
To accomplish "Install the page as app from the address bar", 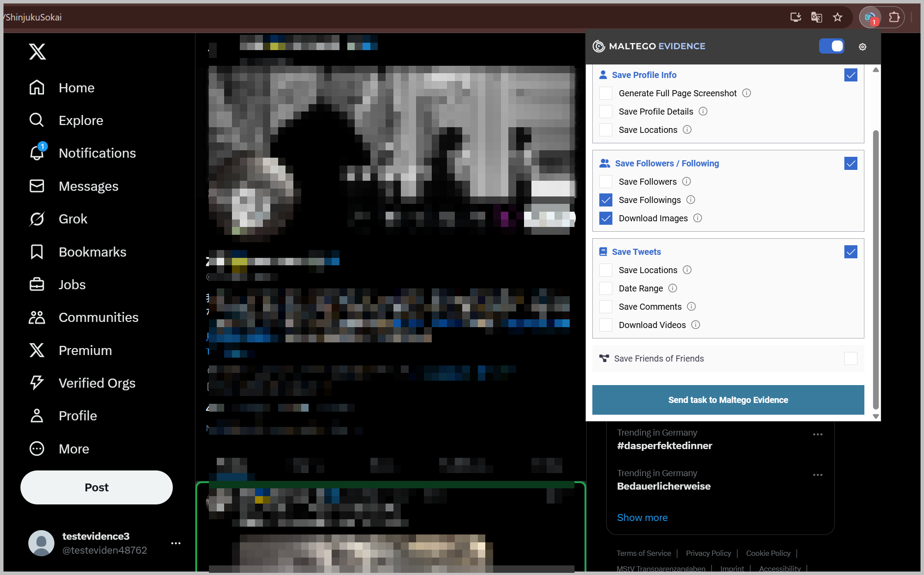I will (x=796, y=17).
